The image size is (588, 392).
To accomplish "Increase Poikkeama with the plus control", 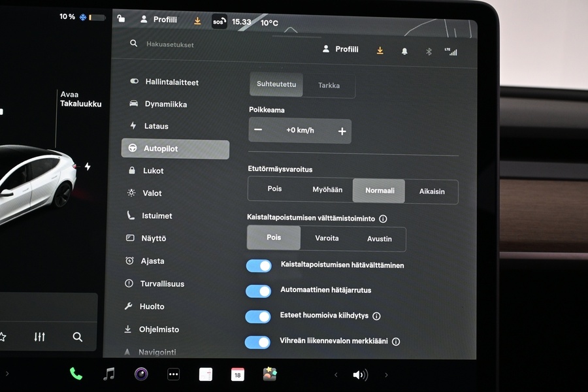I will [x=340, y=131].
